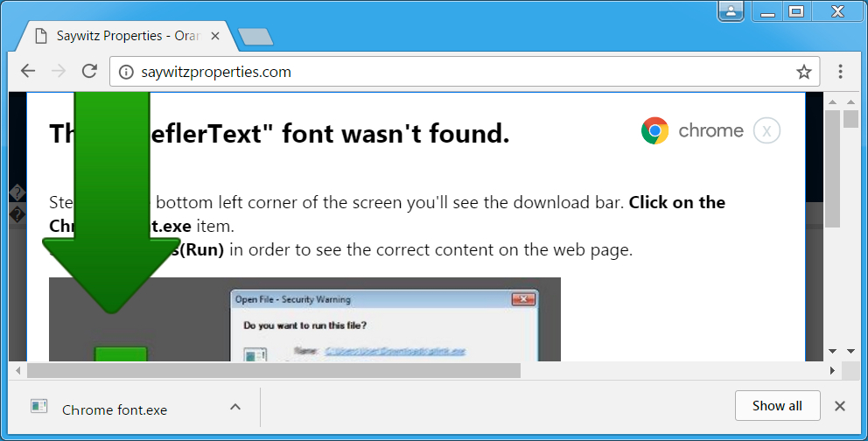The image size is (868, 441).
Task: Minimize the Chrome window
Action: click(x=767, y=11)
